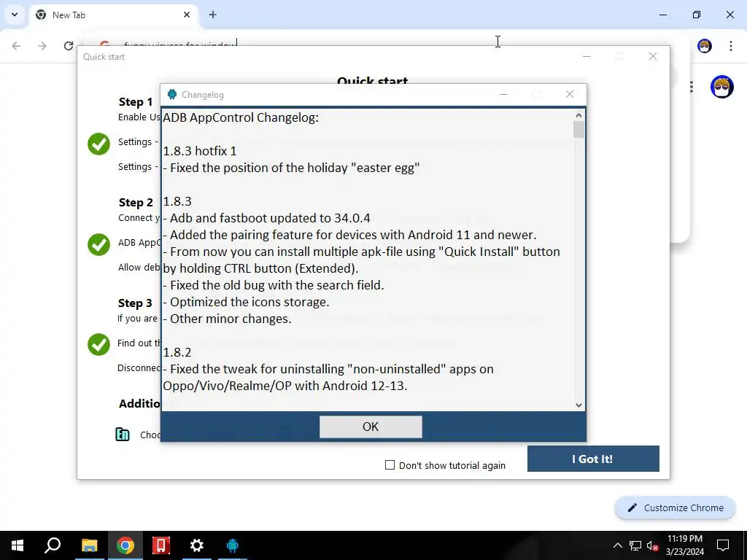
Task: Click the Changelog vertical scrollbar thumb
Action: pos(578,130)
